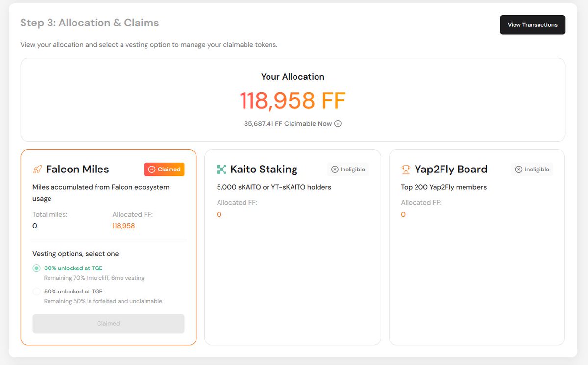Click the x icon in Yap2Fly Ineligible badge
The height and width of the screenshot is (365, 588).
point(519,170)
